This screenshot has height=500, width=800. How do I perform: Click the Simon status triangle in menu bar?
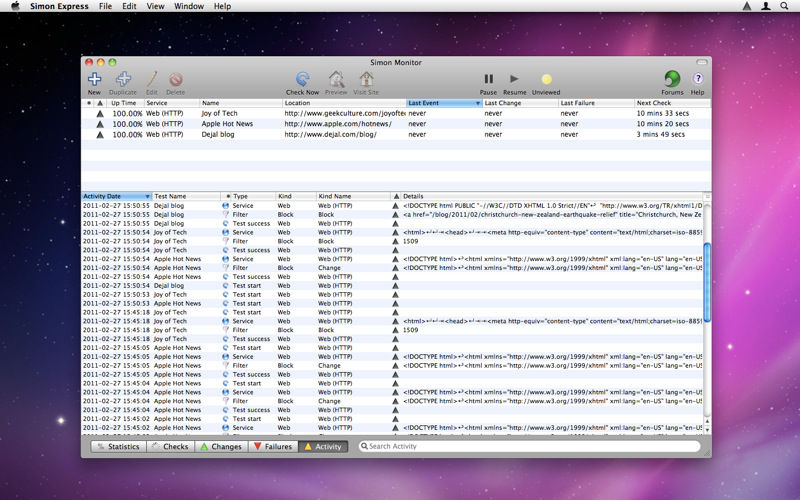(x=746, y=6)
